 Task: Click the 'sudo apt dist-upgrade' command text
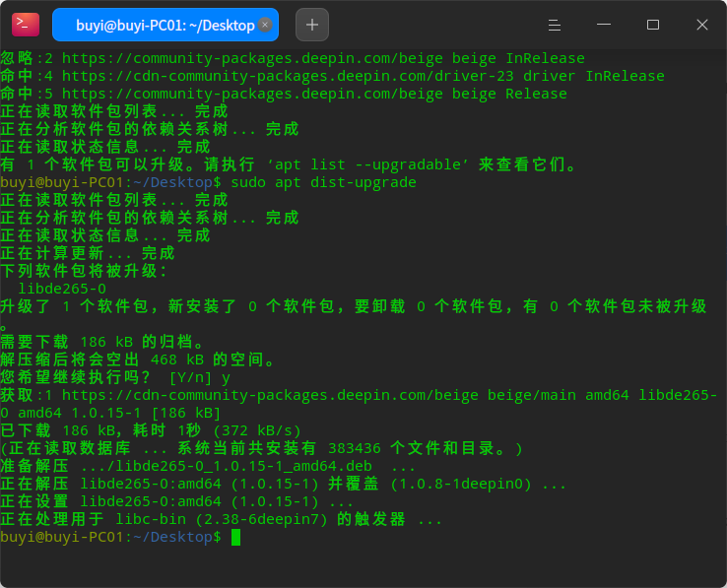click(x=324, y=182)
